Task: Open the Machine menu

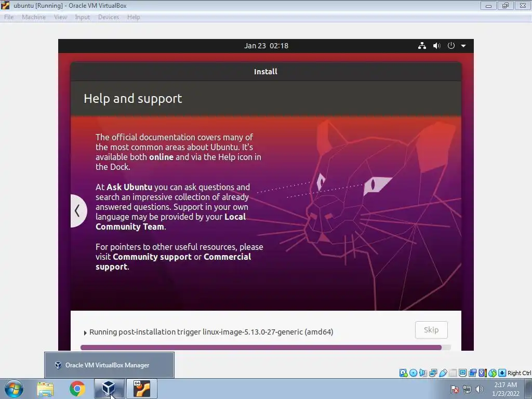Action: pos(34,17)
